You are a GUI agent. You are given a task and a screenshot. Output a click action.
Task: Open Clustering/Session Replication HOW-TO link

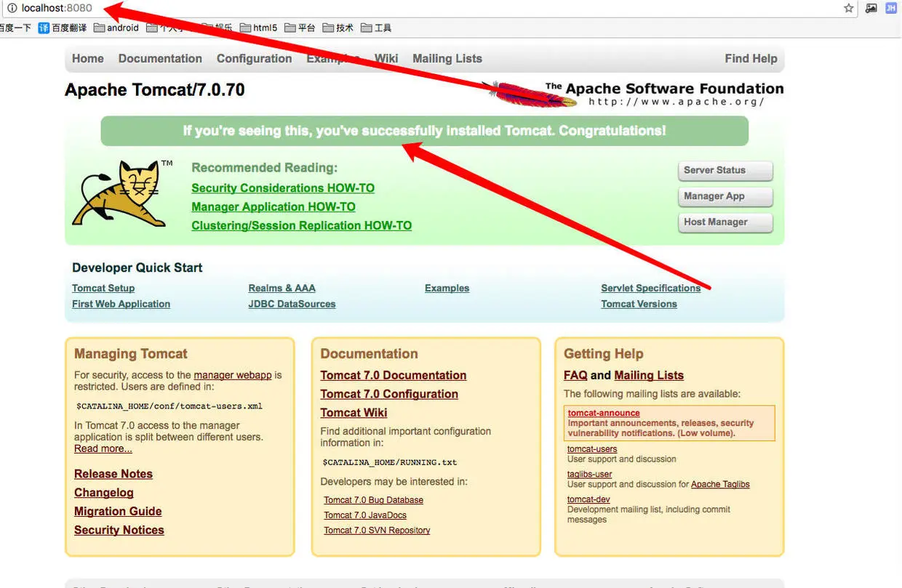[x=302, y=226]
